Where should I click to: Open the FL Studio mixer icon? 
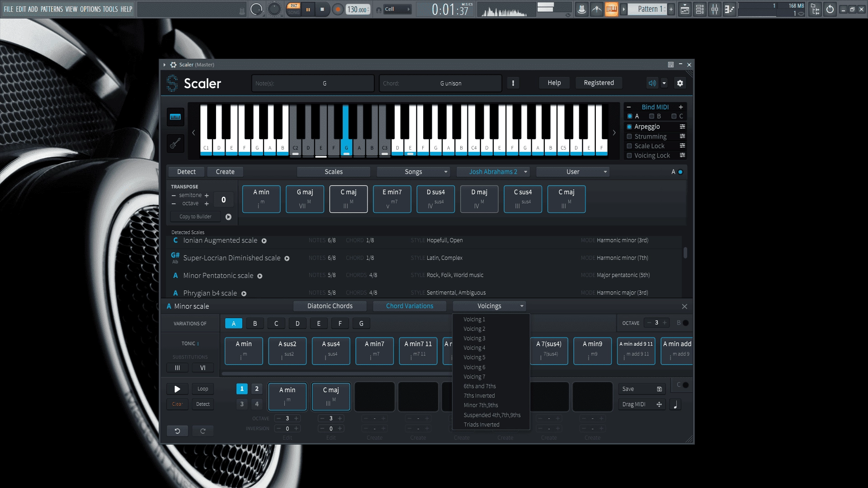click(x=715, y=9)
